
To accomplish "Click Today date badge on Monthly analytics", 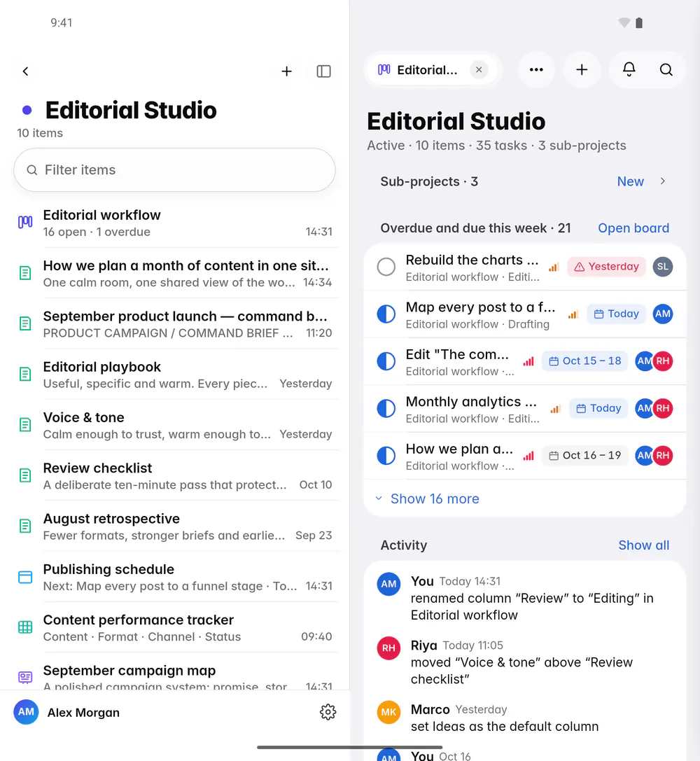I will click(x=598, y=408).
